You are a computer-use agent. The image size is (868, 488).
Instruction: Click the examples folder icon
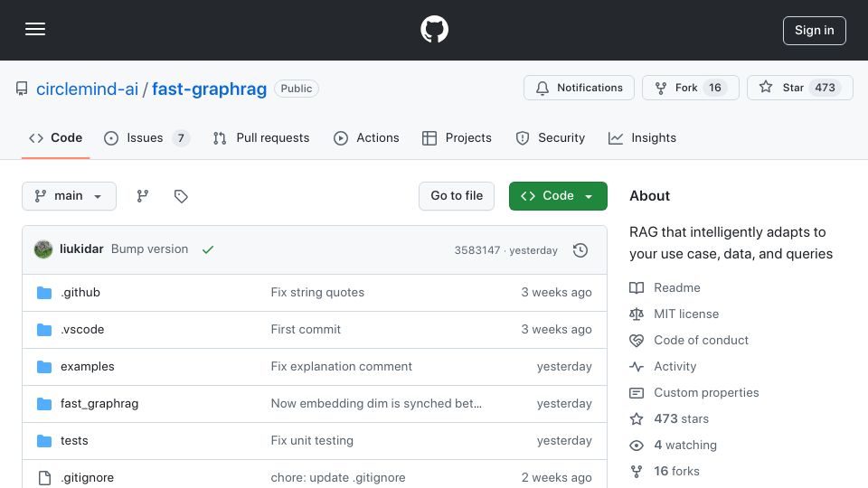[44, 367]
